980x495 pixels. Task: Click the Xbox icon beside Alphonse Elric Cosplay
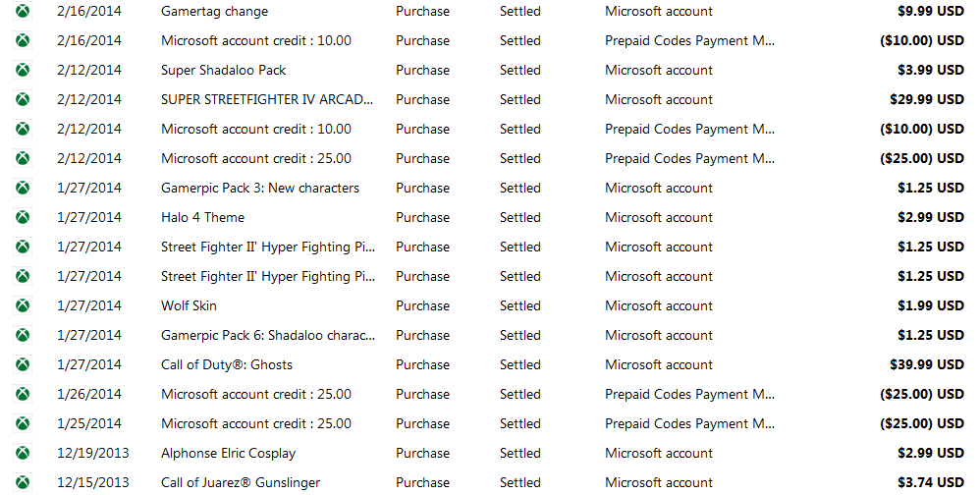pyautogui.click(x=24, y=453)
